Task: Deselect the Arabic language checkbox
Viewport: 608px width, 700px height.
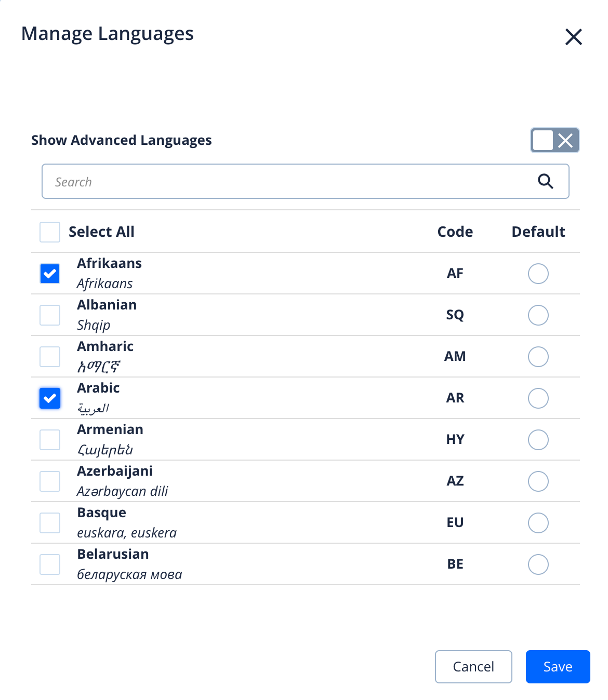Action: pos(50,398)
